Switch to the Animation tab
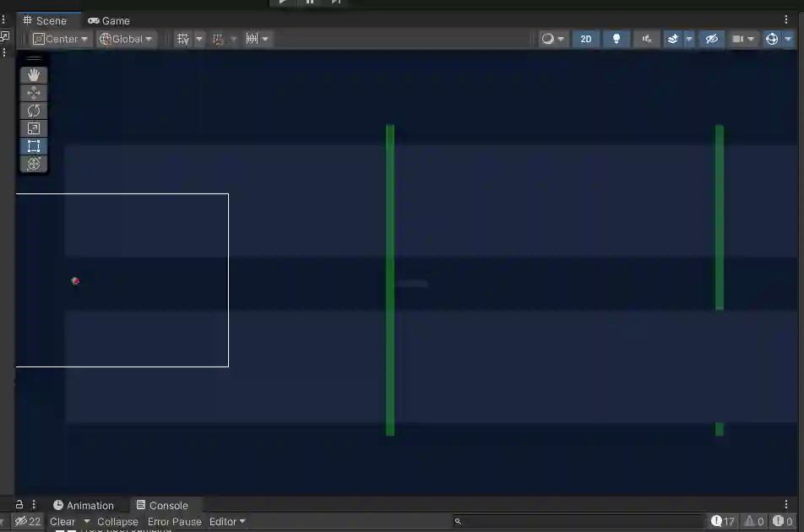 (84, 505)
